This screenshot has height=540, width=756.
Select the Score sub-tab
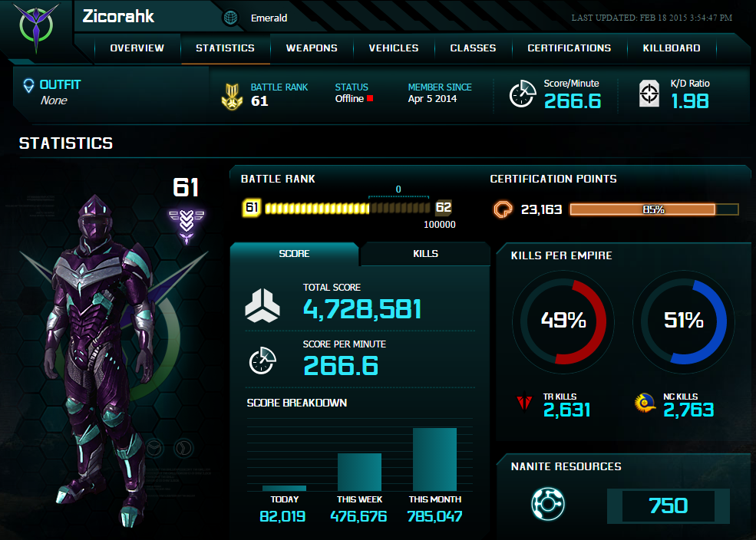(294, 254)
